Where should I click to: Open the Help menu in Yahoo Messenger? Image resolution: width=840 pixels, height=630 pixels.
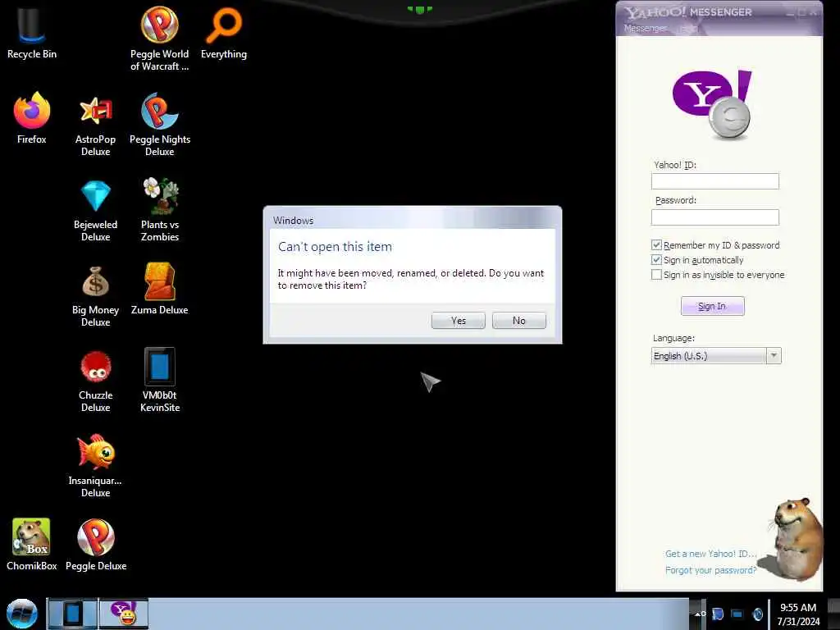tap(689, 29)
